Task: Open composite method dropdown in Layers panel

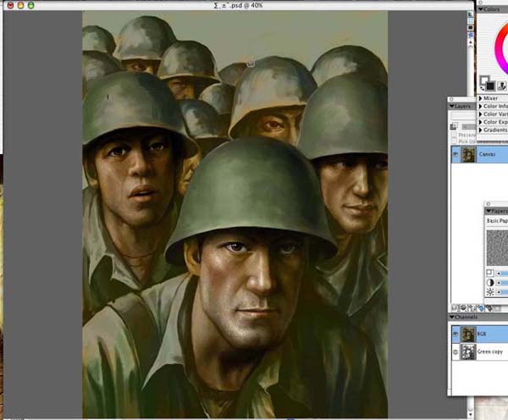Action: (x=464, y=116)
